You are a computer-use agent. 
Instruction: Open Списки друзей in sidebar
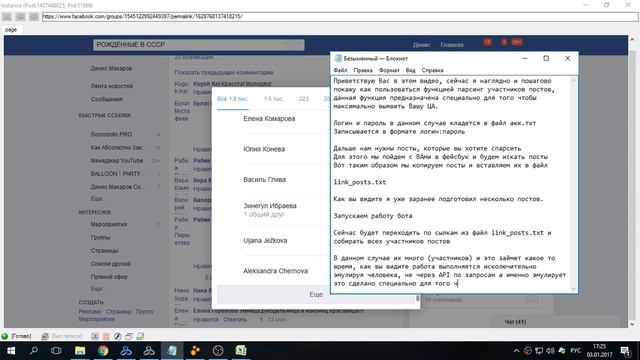tap(110, 264)
